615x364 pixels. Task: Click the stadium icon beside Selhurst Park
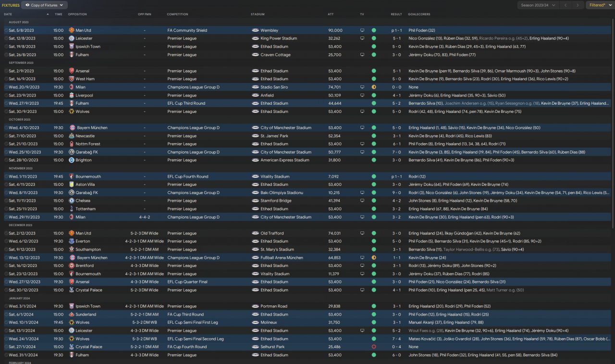tap(255, 347)
